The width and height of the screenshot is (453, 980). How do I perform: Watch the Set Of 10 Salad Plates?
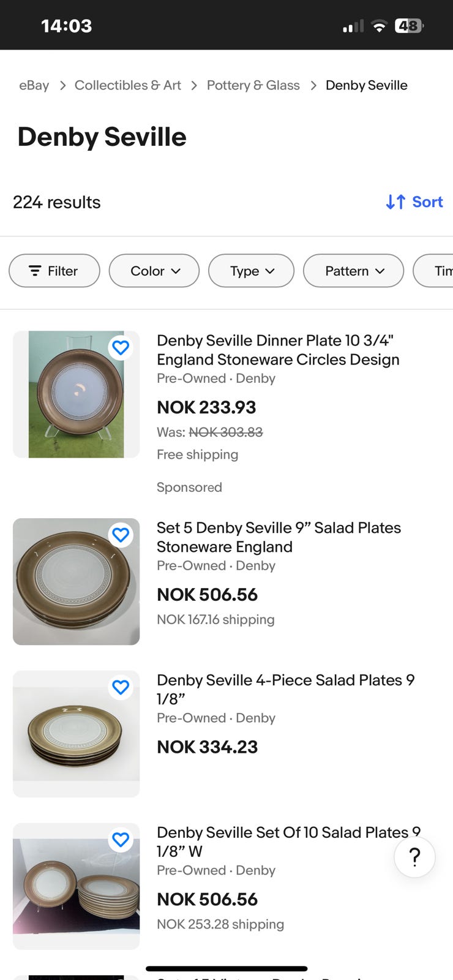(x=121, y=840)
